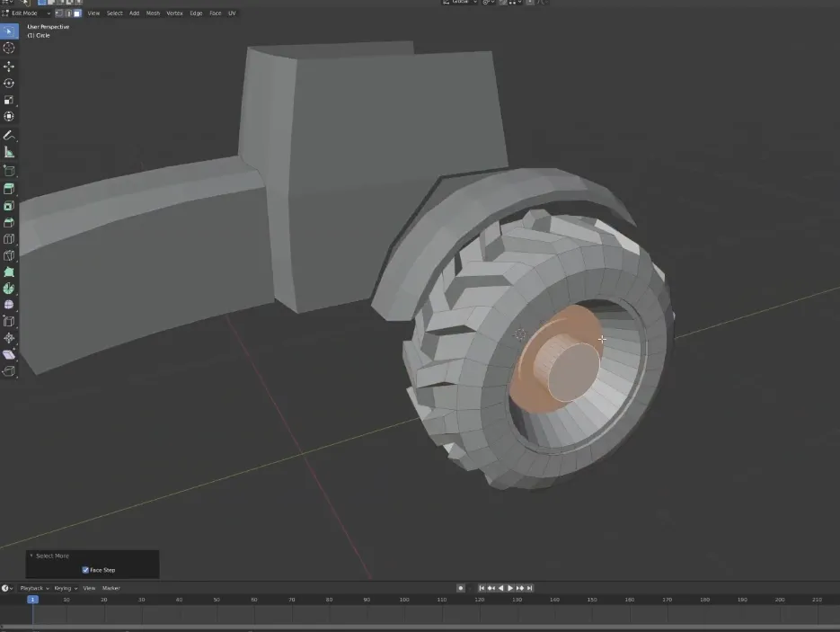The height and width of the screenshot is (632, 840).
Task: Select the Add Cube tool
Action: [9, 171]
